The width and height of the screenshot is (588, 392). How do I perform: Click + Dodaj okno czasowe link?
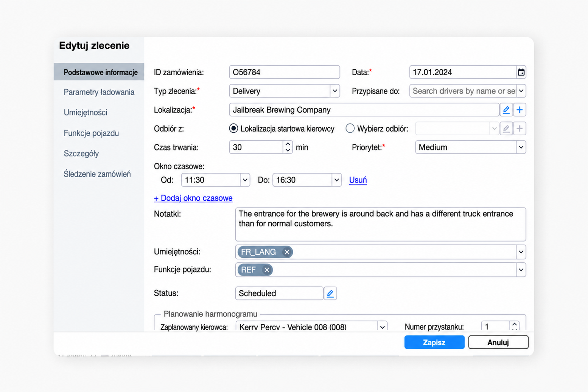point(193,198)
